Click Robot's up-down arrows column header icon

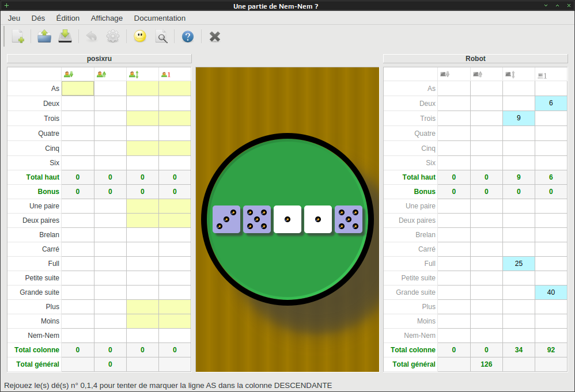(x=510, y=74)
